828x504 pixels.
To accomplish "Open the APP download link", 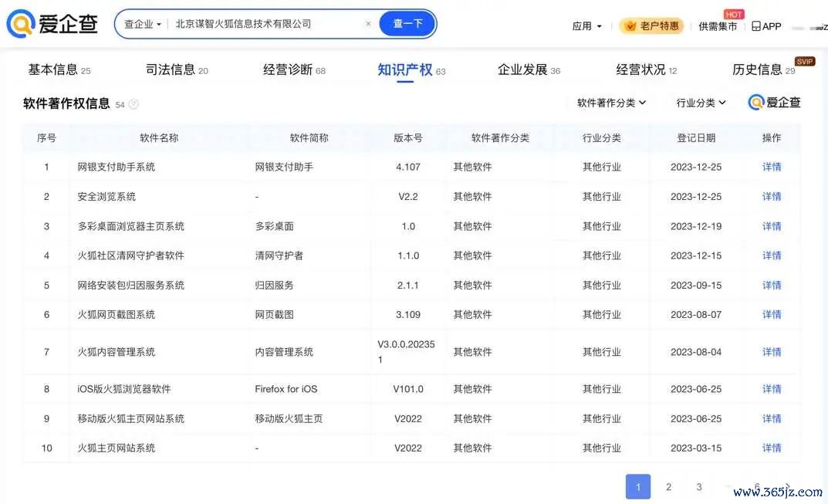I will coord(766,26).
